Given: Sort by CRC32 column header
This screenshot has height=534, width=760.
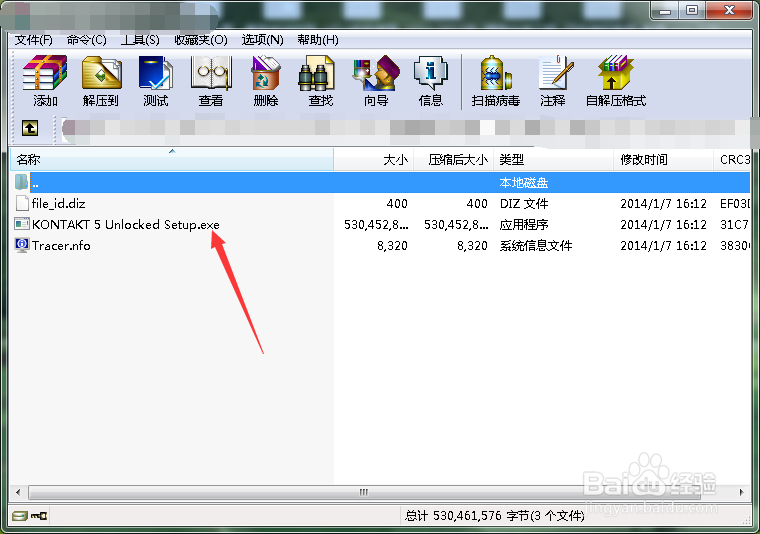Looking at the screenshot, I should click(x=732, y=159).
